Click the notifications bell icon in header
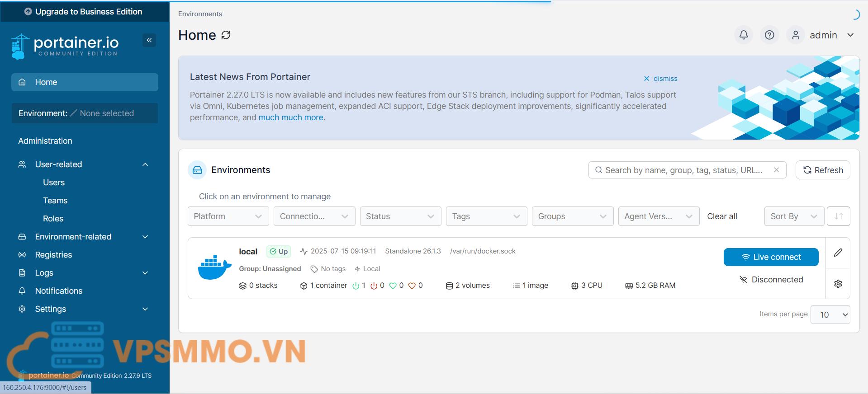 (x=744, y=35)
